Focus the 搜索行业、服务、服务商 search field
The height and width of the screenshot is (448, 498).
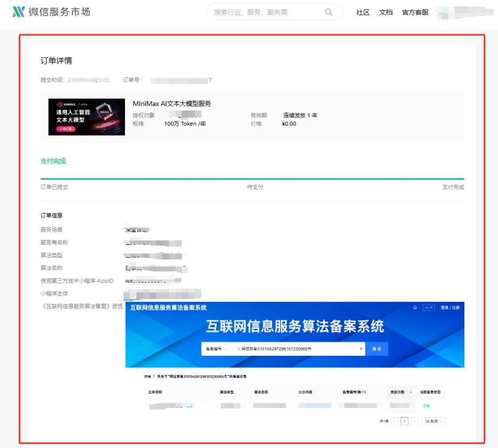click(x=274, y=12)
